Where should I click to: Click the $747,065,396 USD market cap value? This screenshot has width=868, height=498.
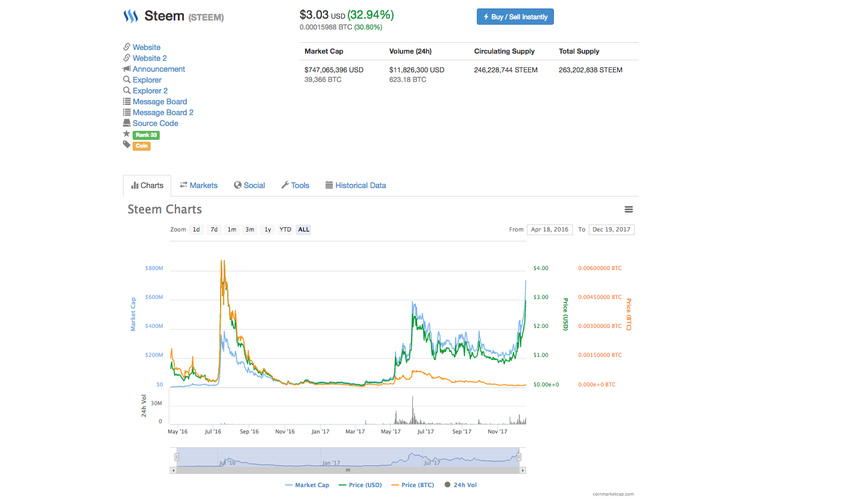[334, 70]
